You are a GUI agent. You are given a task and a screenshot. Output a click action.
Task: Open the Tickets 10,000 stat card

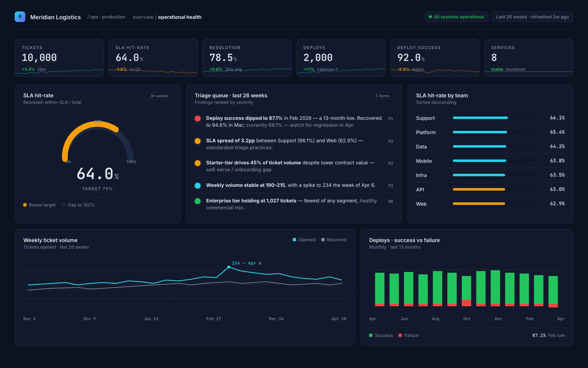[x=59, y=58]
